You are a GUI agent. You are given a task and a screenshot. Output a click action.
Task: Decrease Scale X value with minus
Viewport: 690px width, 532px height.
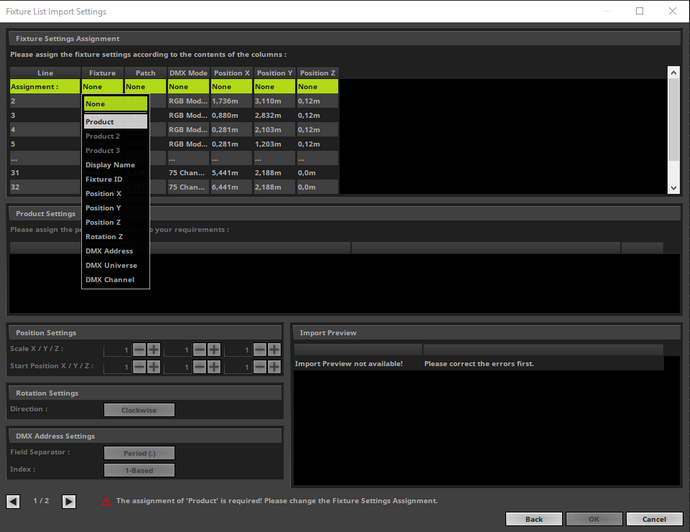tap(139, 350)
